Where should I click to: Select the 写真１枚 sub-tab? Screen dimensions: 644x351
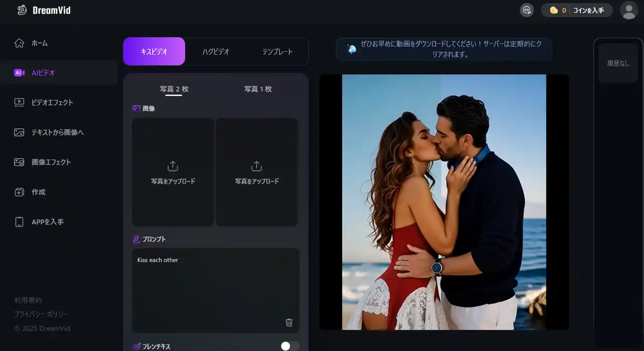[258, 89]
